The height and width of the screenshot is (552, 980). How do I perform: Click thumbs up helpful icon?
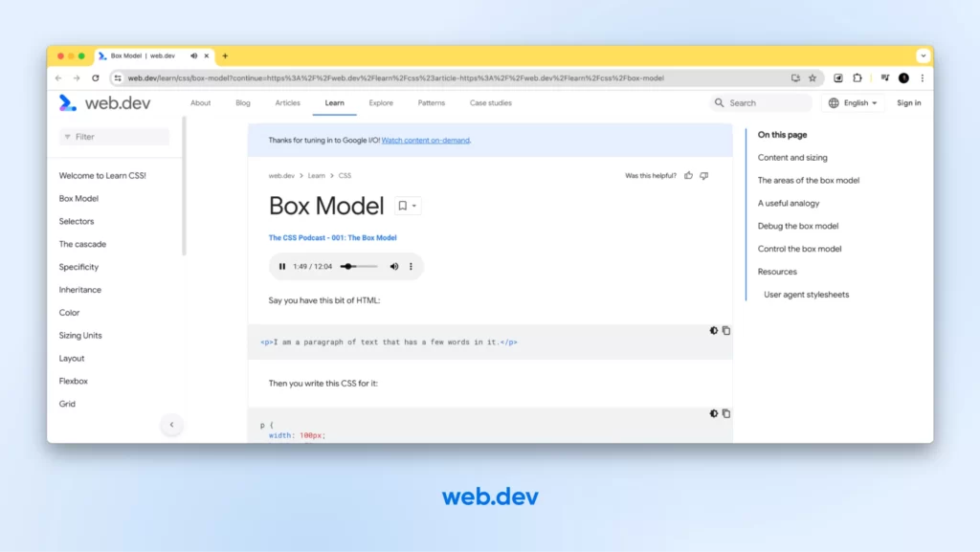click(689, 175)
